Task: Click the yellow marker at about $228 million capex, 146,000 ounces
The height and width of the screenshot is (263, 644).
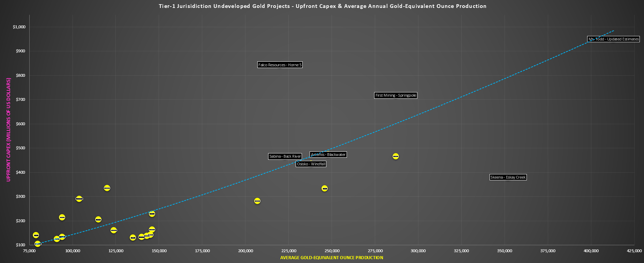Action: [152, 214]
